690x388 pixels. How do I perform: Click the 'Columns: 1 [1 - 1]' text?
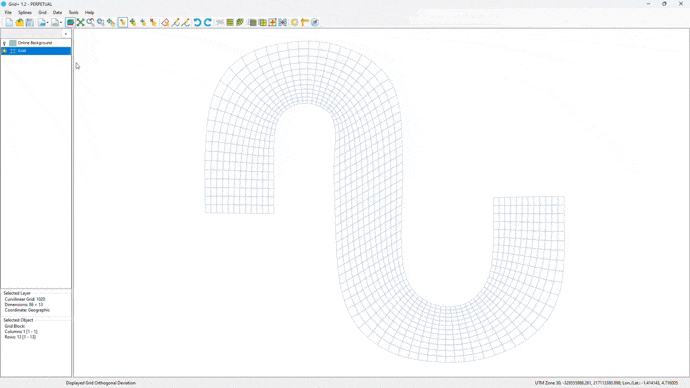21,332
